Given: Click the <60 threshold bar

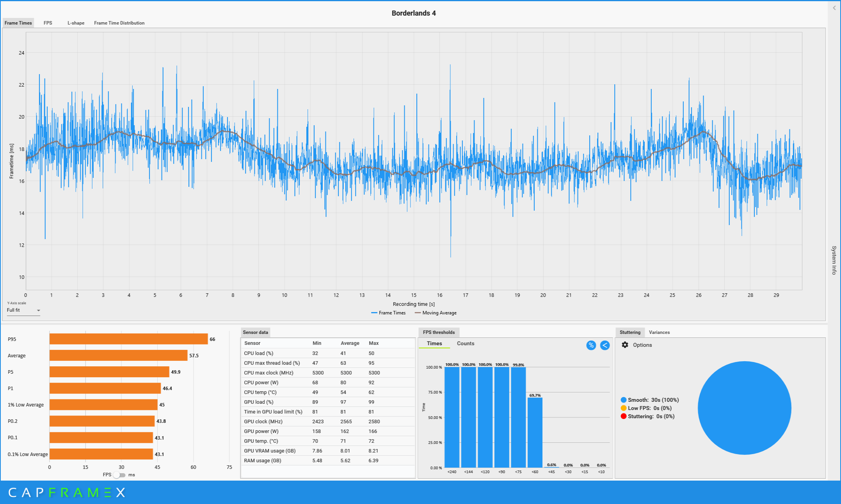Looking at the screenshot, I should click(x=535, y=432).
